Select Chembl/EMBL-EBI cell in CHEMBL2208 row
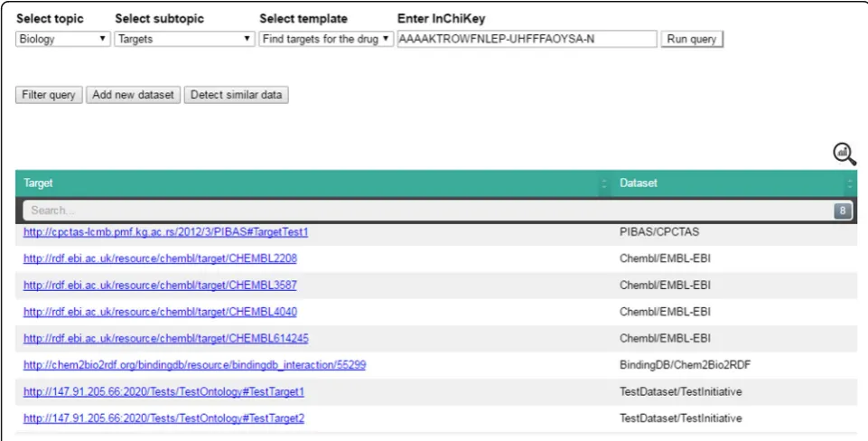Screen dimensions: 868x441 (x=665, y=258)
